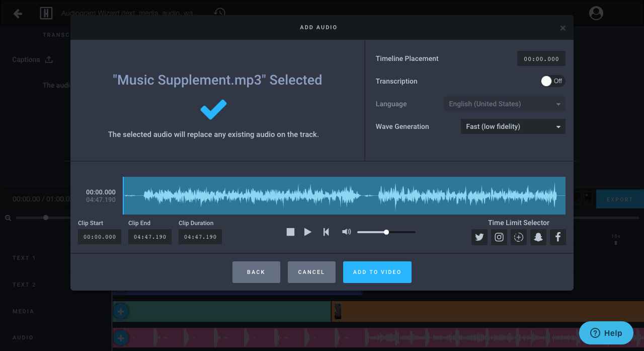The width and height of the screenshot is (644, 351).
Task: Skip playback to the clip start
Action: (326, 232)
